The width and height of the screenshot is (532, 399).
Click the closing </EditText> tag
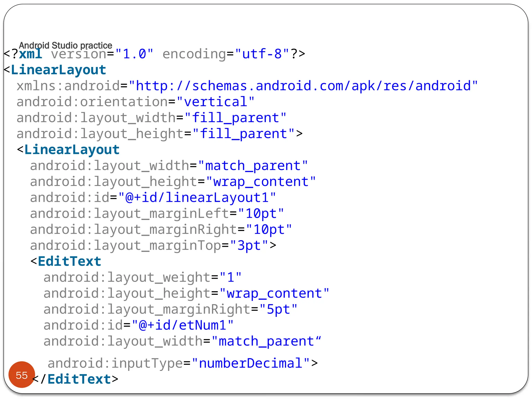click(75, 379)
